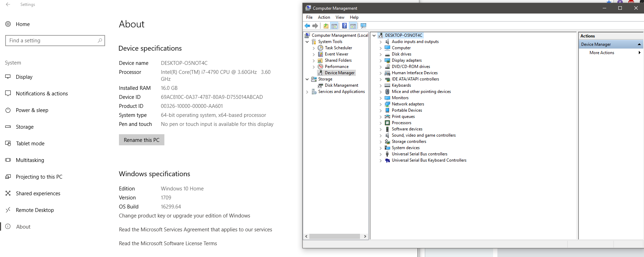This screenshot has height=257, width=644.
Task: Click the Up one level folder icon
Action: pos(326,26)
